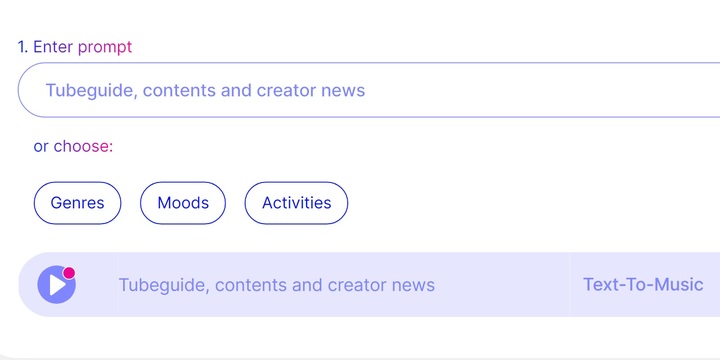The height and width of the screenshot is (360, 720).
Task: Choose the Moods pill button
Action: [183, 203]
